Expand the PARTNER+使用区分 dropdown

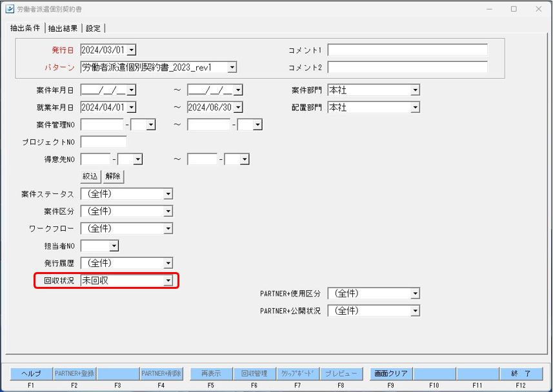coord(415,294)
